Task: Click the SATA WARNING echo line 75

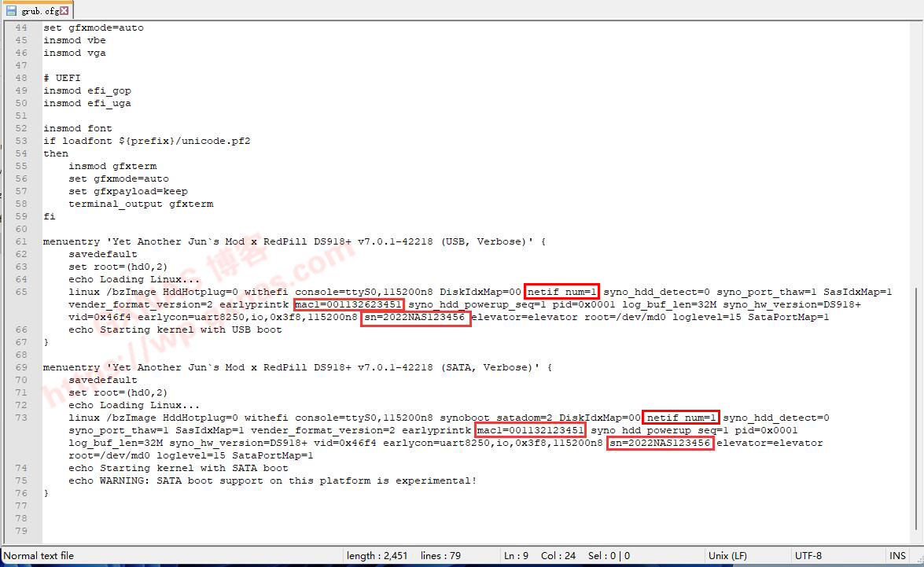Action: click(x=272, y=480)
